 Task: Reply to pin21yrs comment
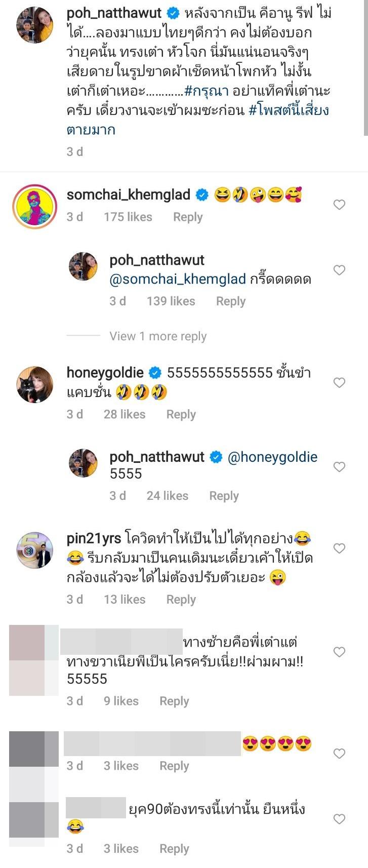pyautogui.click(x=181, y=599)
